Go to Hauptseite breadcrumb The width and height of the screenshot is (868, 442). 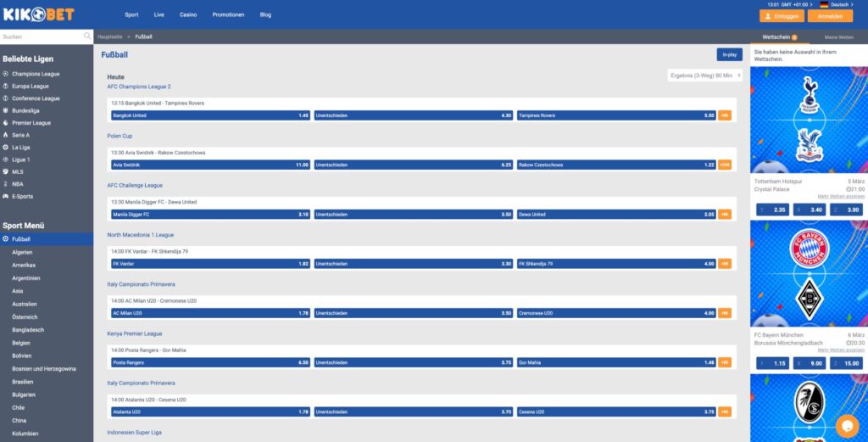pyautogui.click(x=109, y=36)
